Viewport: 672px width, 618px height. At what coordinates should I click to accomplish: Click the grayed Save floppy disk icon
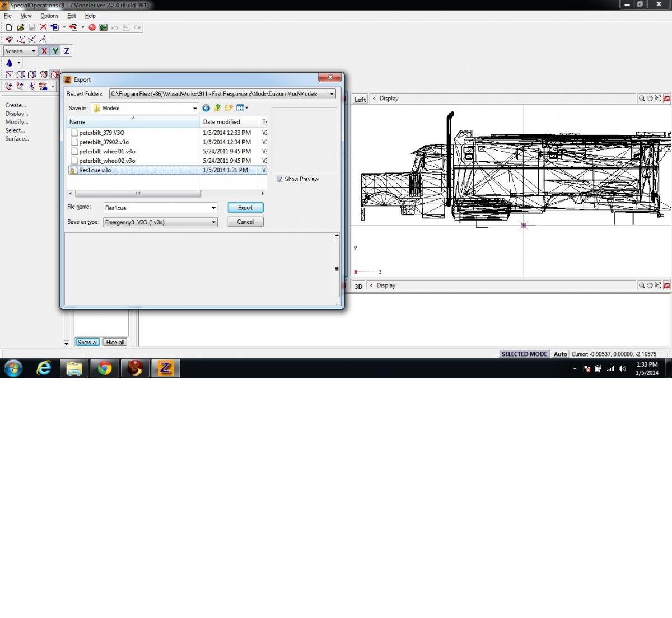click(32, 27)
